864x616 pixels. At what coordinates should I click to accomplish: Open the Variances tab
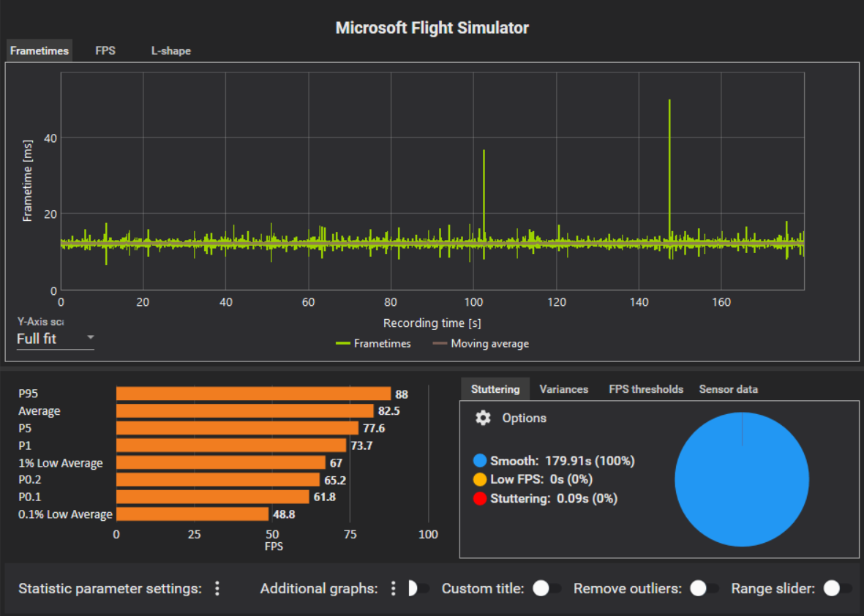tap(563, 389)
